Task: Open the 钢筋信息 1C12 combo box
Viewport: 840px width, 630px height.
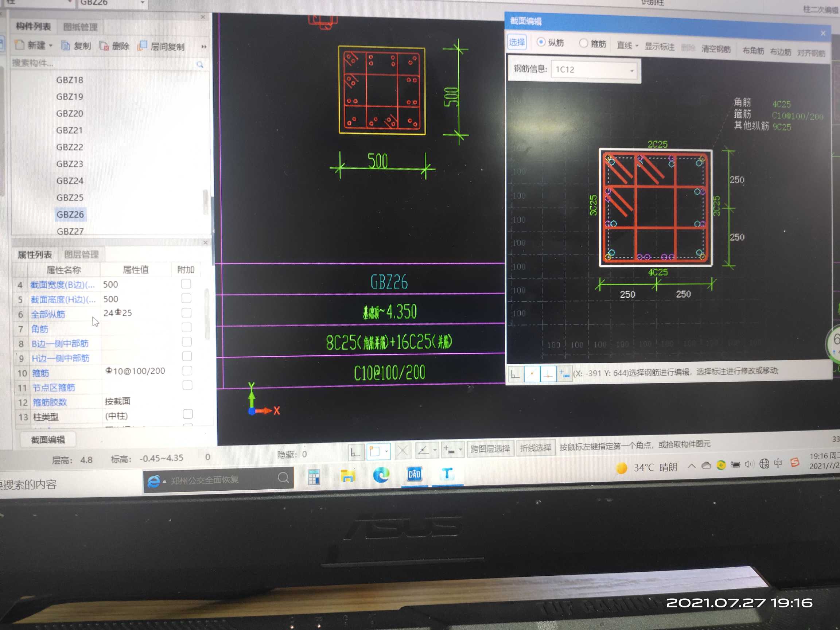Action: (x=594, y=70)
